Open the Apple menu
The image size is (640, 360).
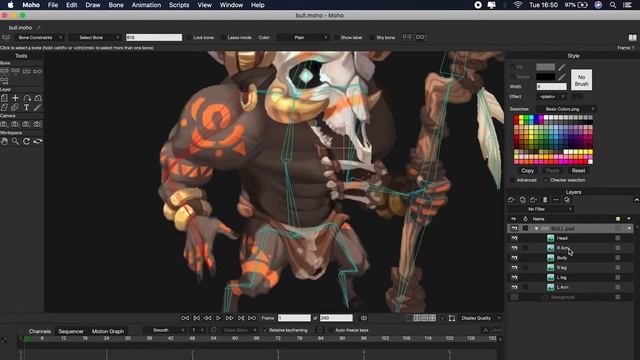(11, 5)
